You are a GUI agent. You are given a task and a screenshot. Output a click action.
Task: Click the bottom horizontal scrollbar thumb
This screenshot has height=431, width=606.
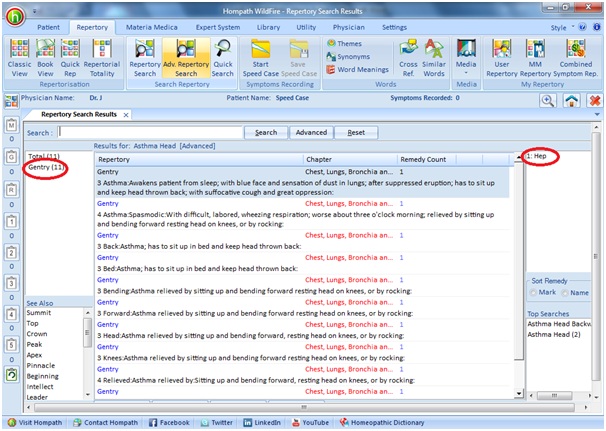304,407
